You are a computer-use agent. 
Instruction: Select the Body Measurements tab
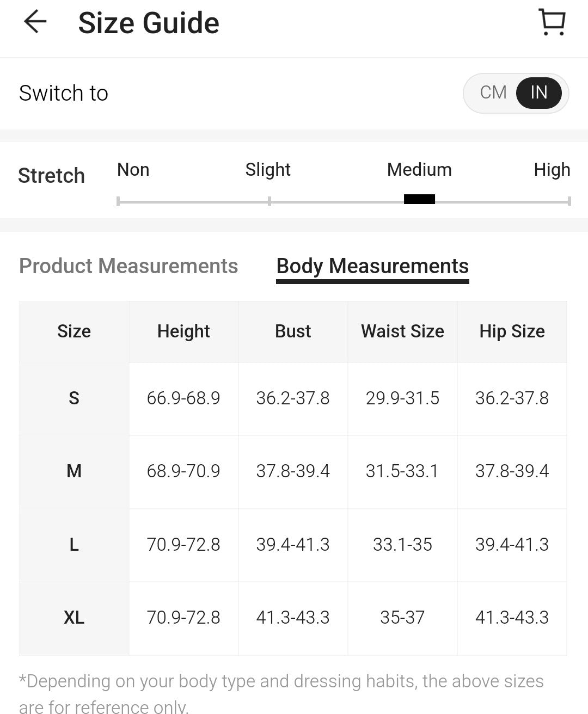[x=372, y=266]
